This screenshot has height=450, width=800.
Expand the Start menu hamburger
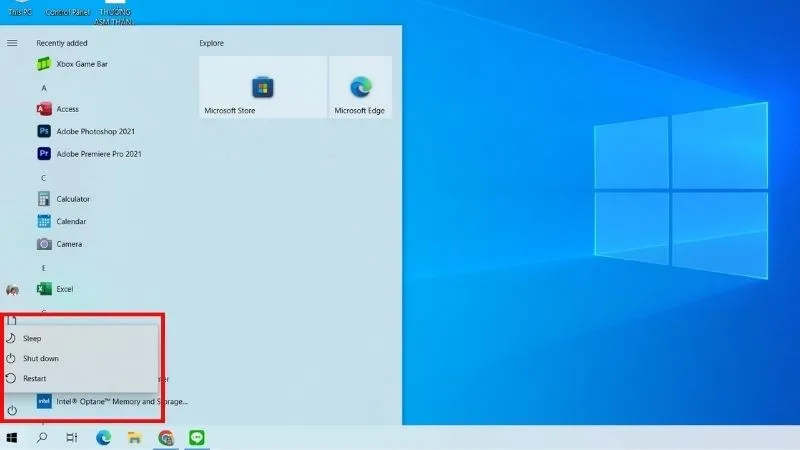click(x=12, y=43)
